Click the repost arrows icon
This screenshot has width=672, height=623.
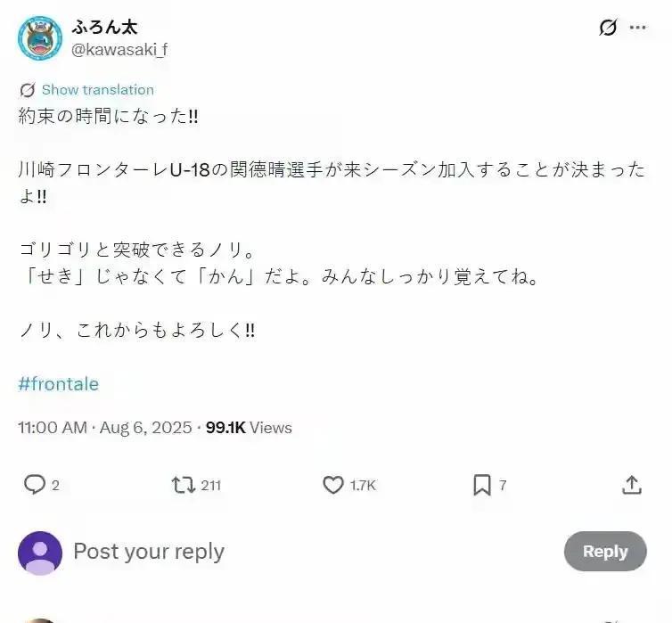coord(184,485)
